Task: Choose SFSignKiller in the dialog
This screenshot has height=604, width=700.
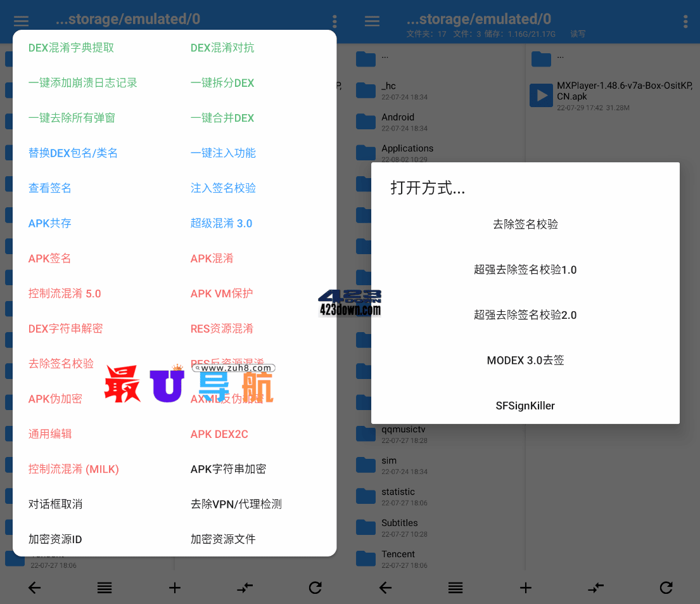Action: click(x=525, y=406)
